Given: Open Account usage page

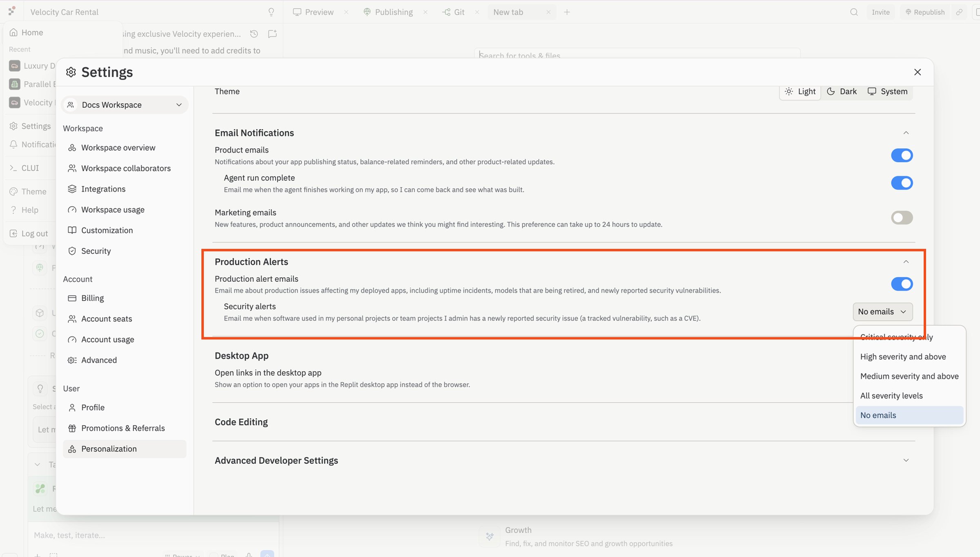Looking at the screenshot, I should tap(107, 339).
